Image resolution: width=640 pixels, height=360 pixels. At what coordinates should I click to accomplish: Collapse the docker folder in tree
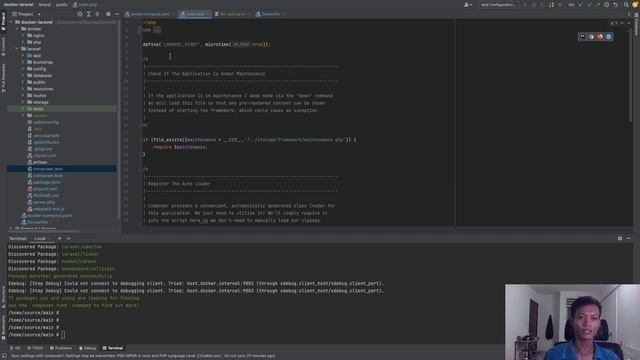click(18, 29)
